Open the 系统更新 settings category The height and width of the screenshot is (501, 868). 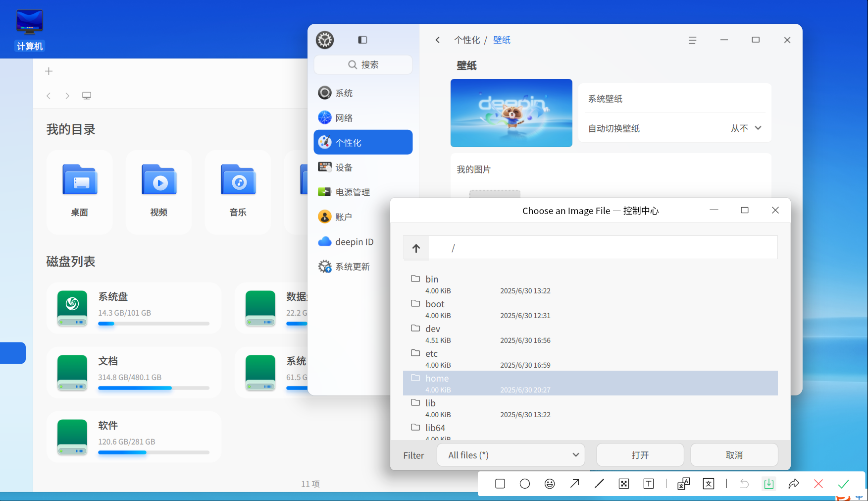pos(363,267)
